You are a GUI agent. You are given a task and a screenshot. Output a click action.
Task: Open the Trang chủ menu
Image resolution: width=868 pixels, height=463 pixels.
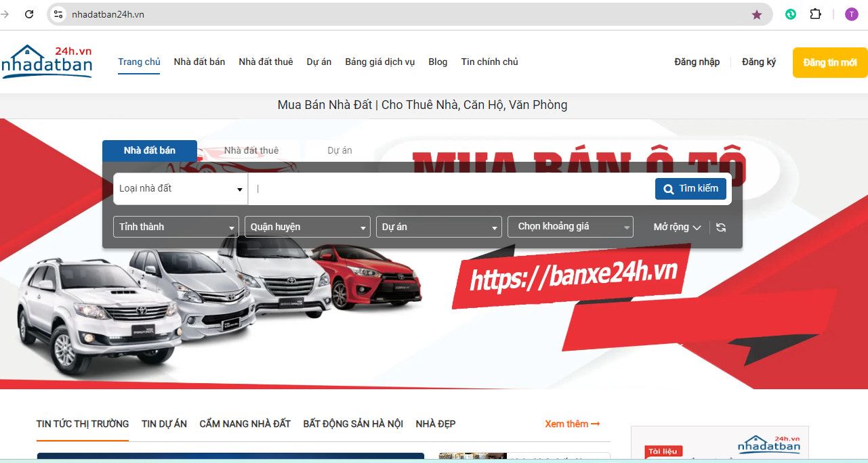139,62
